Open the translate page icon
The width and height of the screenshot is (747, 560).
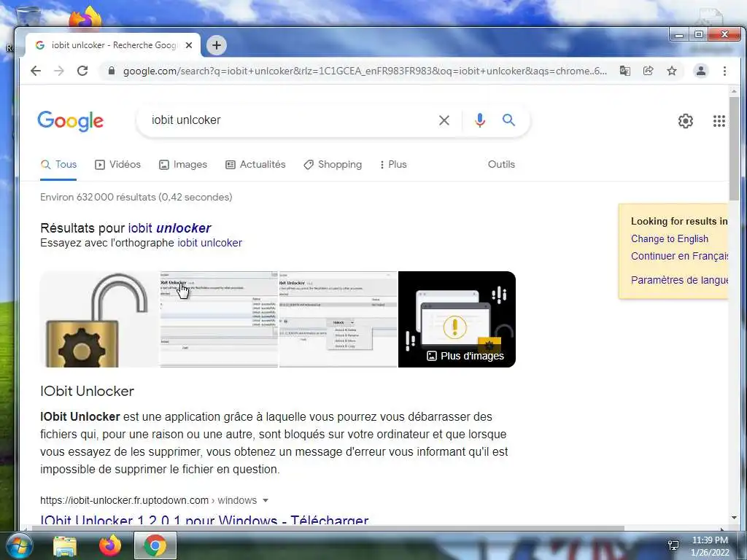pos(624,71)
